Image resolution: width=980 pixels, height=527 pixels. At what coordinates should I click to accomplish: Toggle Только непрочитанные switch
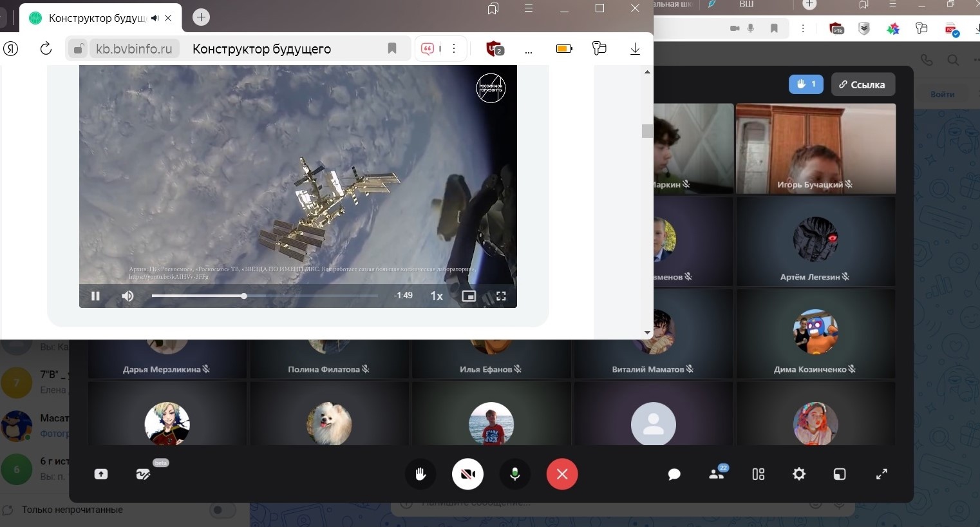tap(223, 510)
